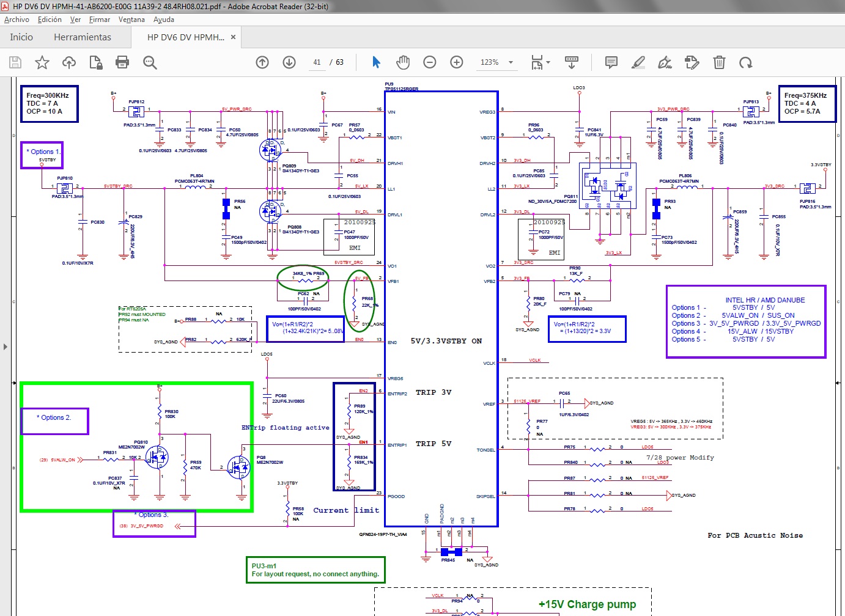Add a sticky note comment
The image size is (845, 616).
coord(611,62)
